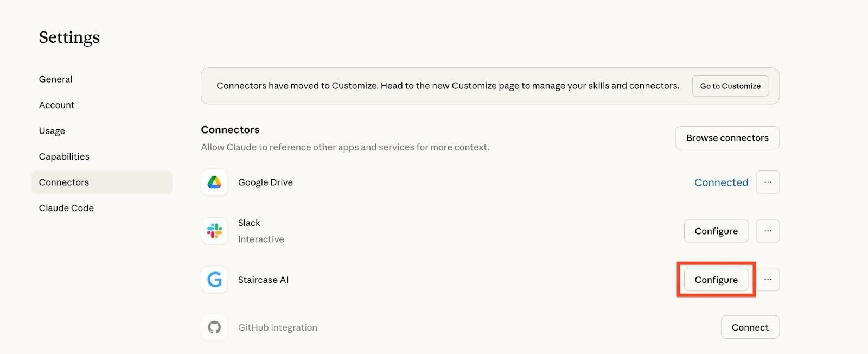Click the Connected status for Google Drive

click(x=721, y=182)
